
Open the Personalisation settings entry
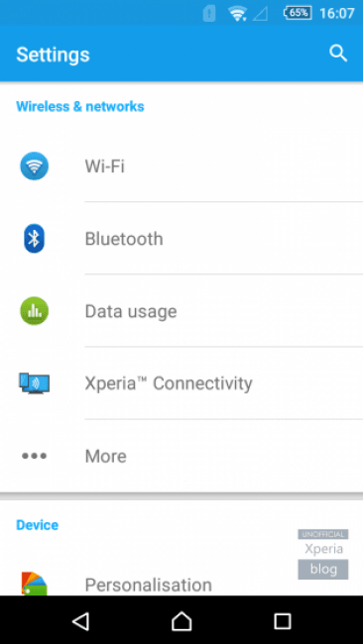(181, 585)
